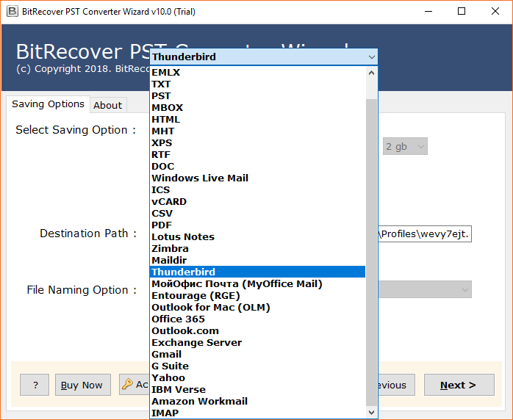Select IBM Verse entry
Image resolution: width=513 pixels, height=420 pixels.
pyautogui.click(x=257, y=390)
